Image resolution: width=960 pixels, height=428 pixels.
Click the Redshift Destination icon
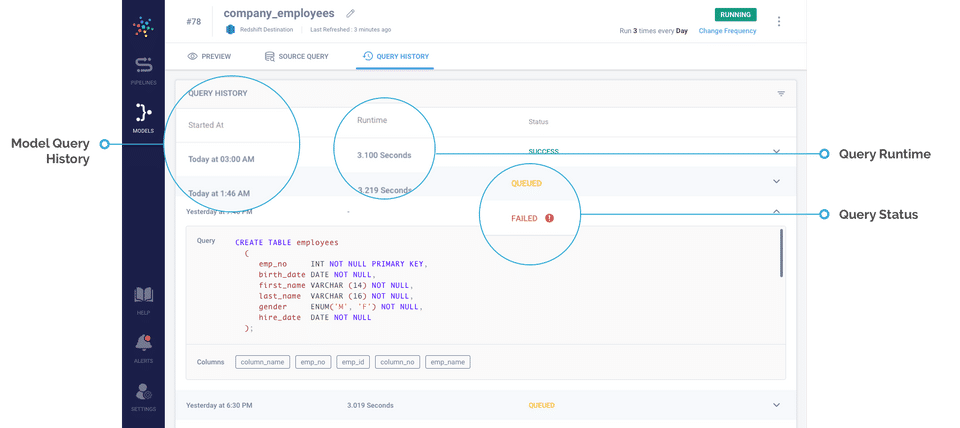click(230, 29)
